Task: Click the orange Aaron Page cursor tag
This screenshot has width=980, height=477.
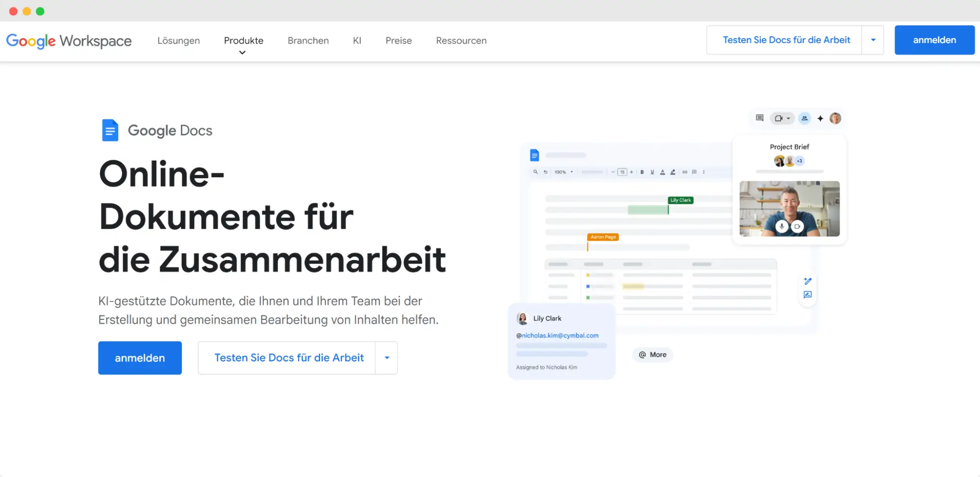Action: [603, 237]
